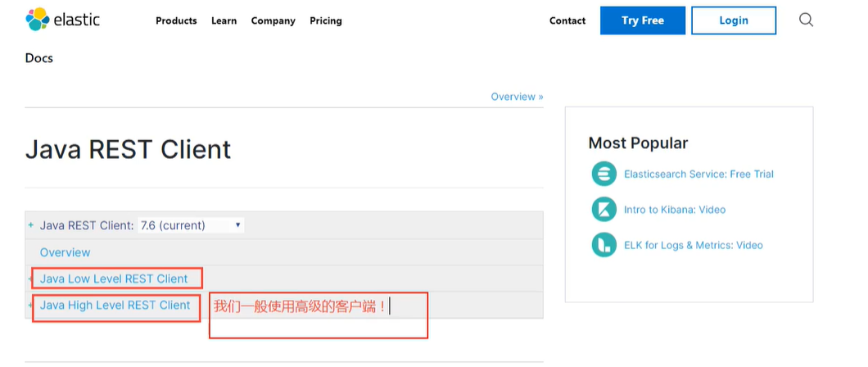The width and height of the screenshot is (868, 367).
Task: Go to the Docs section link
Action: coord(38,57)
